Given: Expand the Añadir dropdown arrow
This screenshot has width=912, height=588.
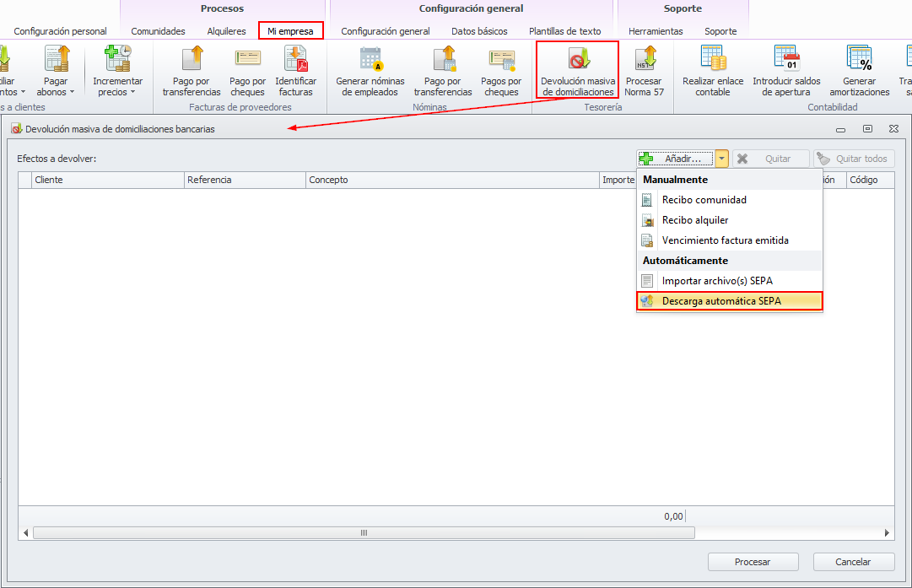Looking at the screenshot, I should pyautogui.click(x=722, y=159).
